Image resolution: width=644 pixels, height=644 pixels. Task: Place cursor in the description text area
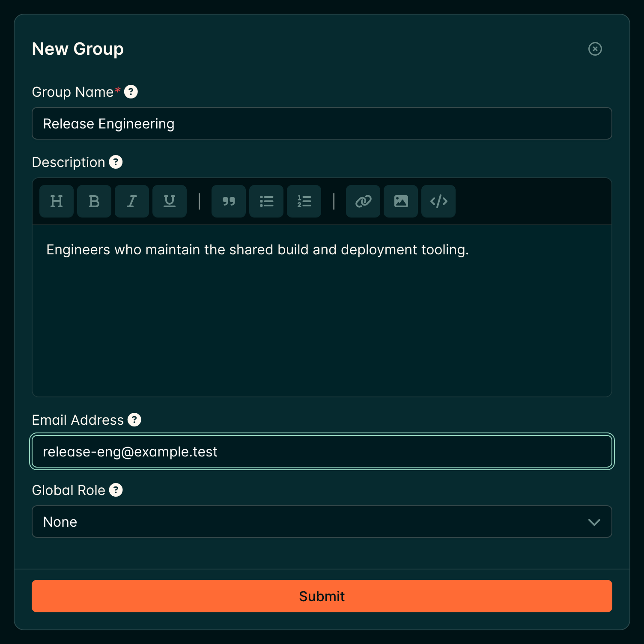[x=322, y=311]
